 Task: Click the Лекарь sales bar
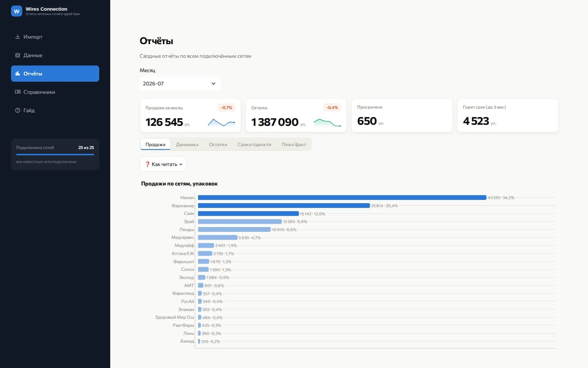[x=234, y=230]
